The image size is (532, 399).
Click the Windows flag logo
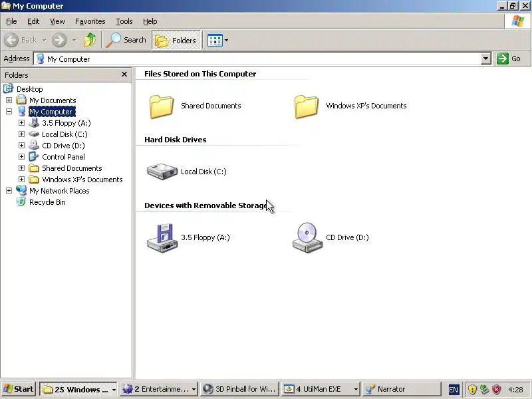tap(518, 21)
